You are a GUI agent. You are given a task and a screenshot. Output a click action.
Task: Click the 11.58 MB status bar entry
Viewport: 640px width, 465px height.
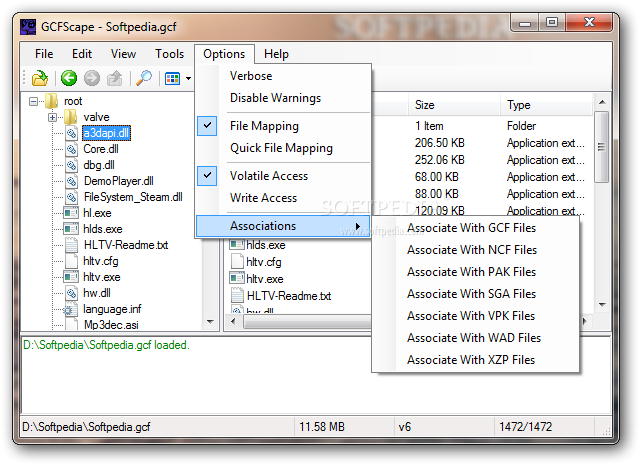322,427
